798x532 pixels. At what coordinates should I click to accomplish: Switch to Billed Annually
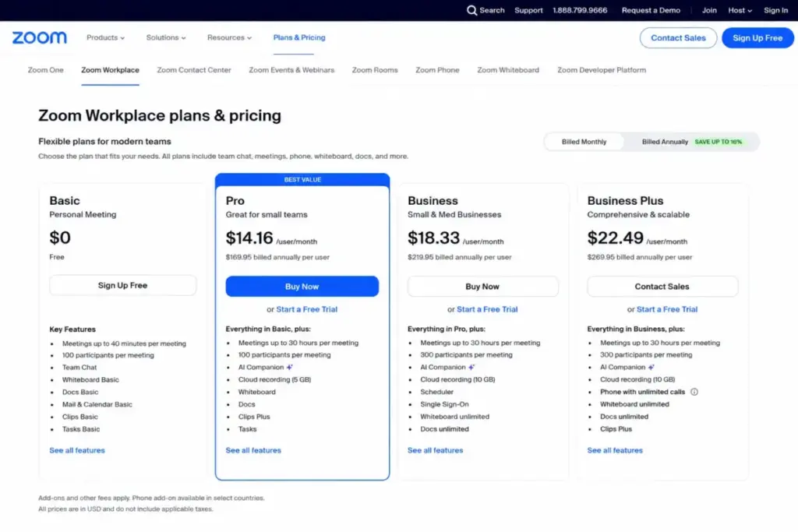(x=665, y=142)
